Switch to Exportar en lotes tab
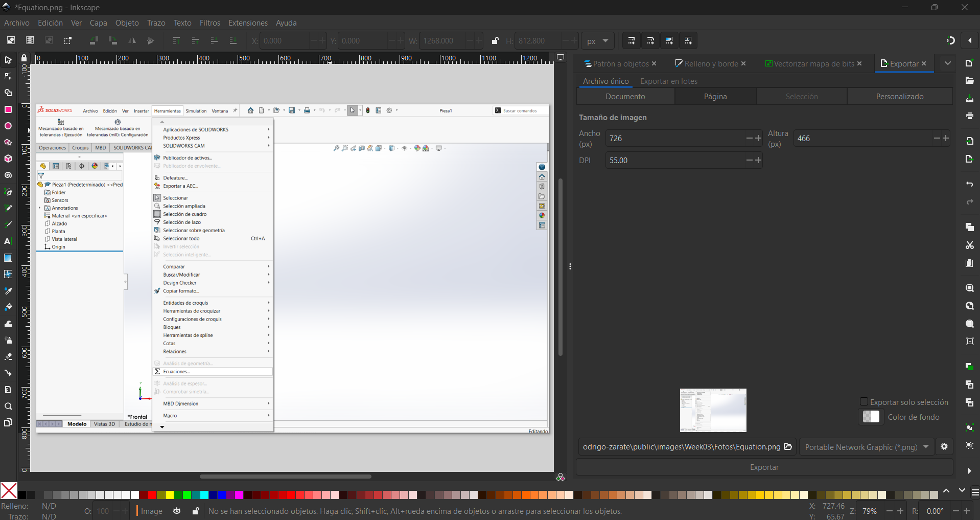This screenshot has height=520, width=980. pos(668,81)
